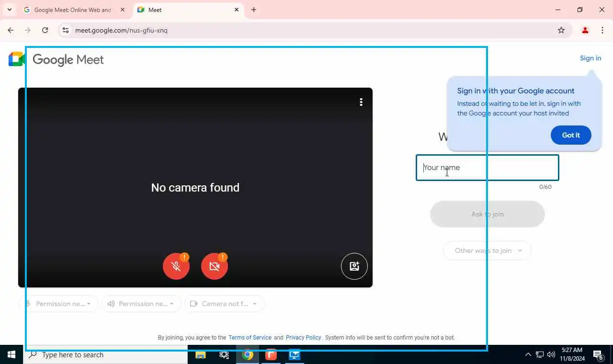613x364 pixels.
Task: Open the blue monitor app on taskbar
Action: click(295, 355)
